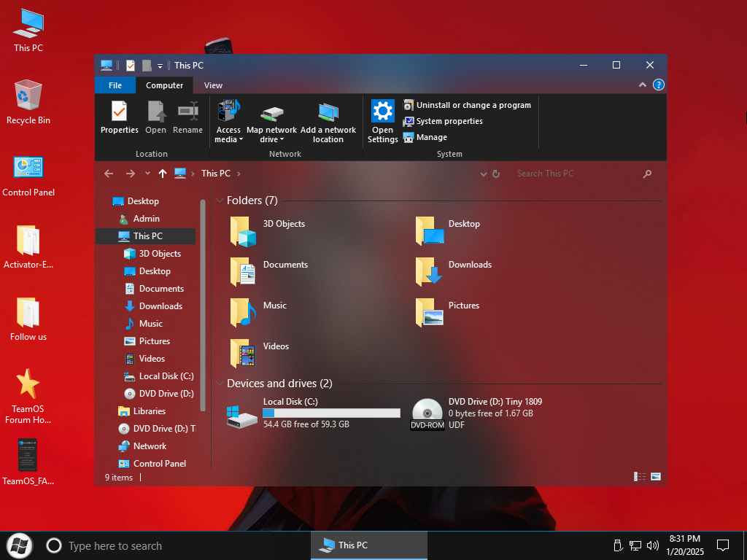Select the Music folder in the file list

259,314
